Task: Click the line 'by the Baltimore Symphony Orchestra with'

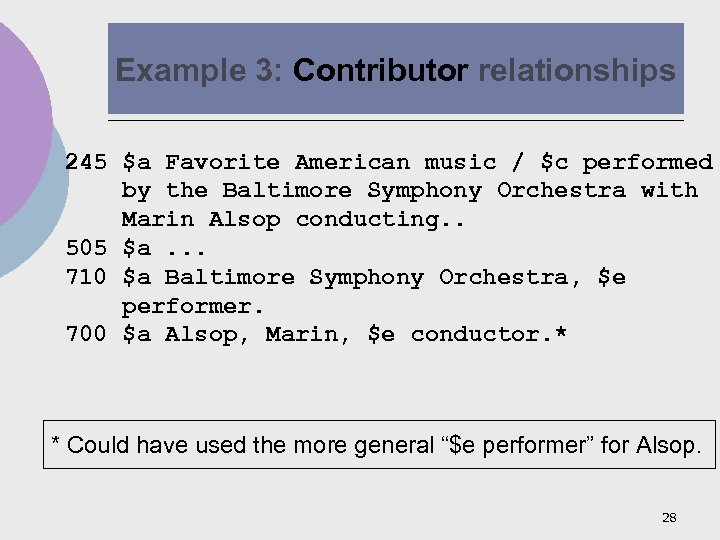Action: (x=409, y=190)
